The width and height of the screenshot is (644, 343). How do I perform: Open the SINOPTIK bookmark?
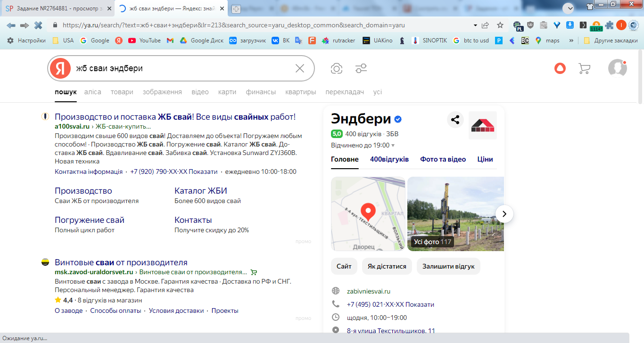click(x=429, y=41)
